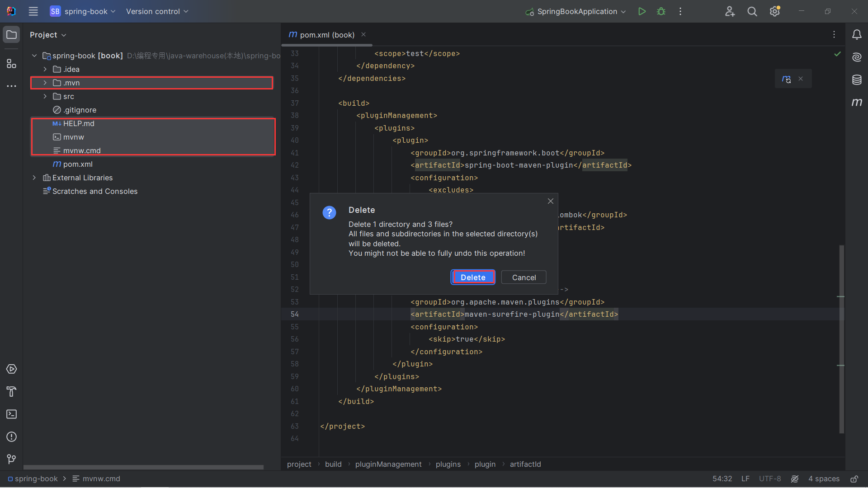Image resolution: width=868 pixels, height=488 pixels.
Task: Click the project tree horizontal scrollbar
Action: coord(143,467)
